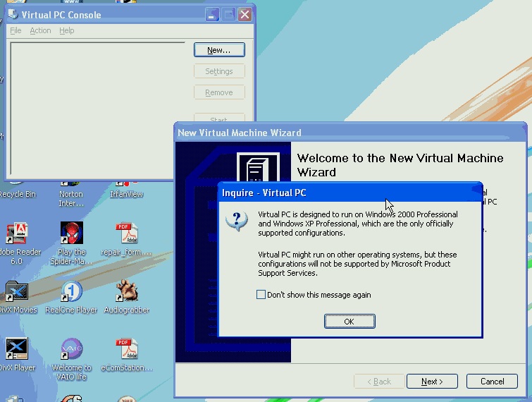Click the Settings button in the console
This screenshot has height=402, width=532.
coord(219,71)
